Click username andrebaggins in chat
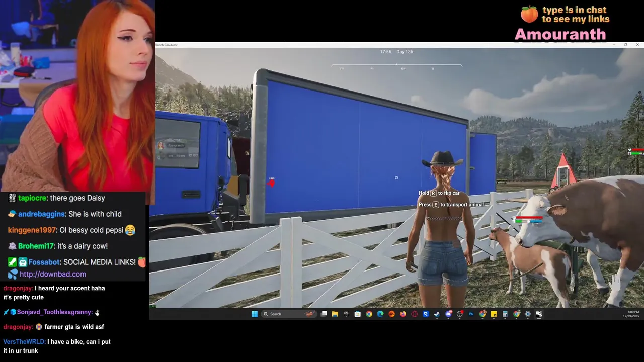The height and width of the screenshot is (362, 644). pos(41,214)
